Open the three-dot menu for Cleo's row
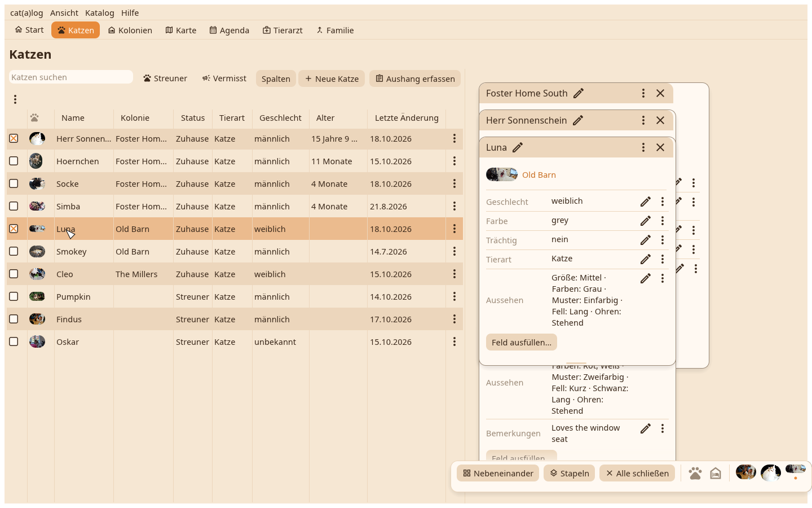 [x=454, y=274]
